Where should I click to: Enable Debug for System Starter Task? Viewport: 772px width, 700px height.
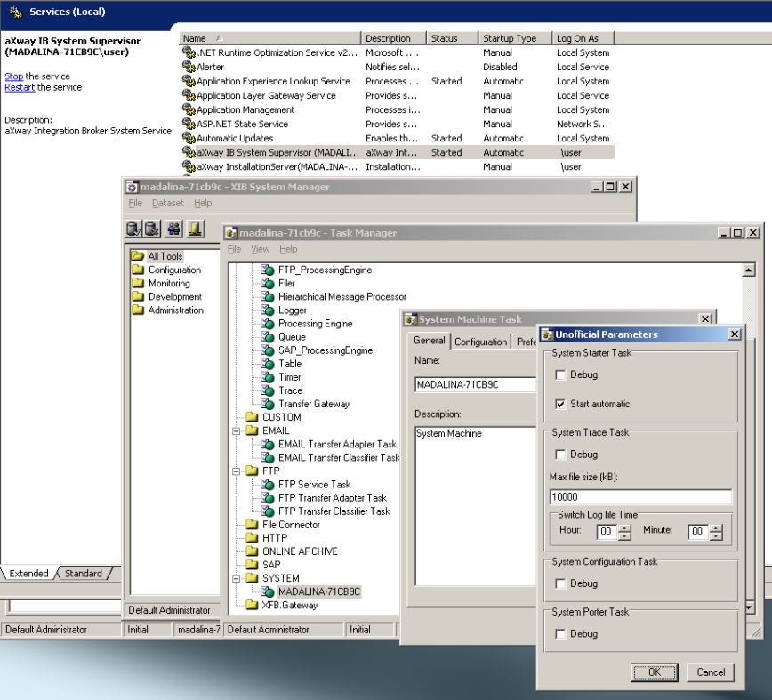pyautogui.click(x=560, y=375)
